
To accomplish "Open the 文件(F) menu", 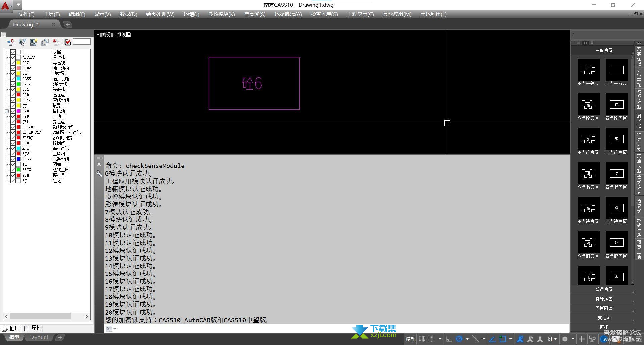I will (x=26, y=14).
